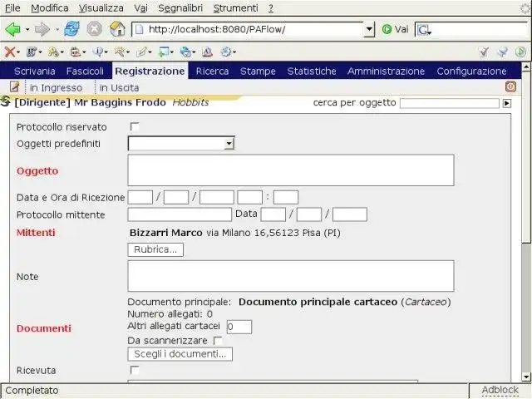Open the forward button history dropdown
Screen dimensions: 532x399
tap(57, 30)
